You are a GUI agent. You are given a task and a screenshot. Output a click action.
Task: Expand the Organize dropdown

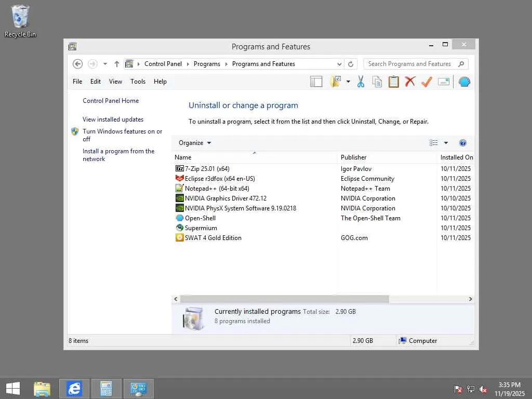(x=195, y=143)
